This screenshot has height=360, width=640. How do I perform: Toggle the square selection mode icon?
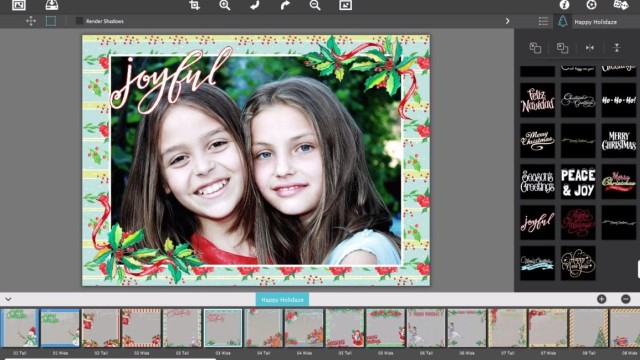pyautogui.click(x=51, y=21)
